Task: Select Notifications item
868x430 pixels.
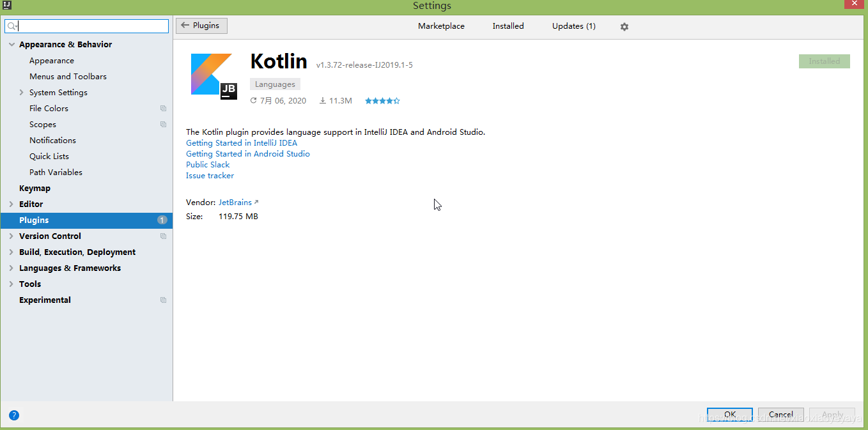Action: (52, 141)
